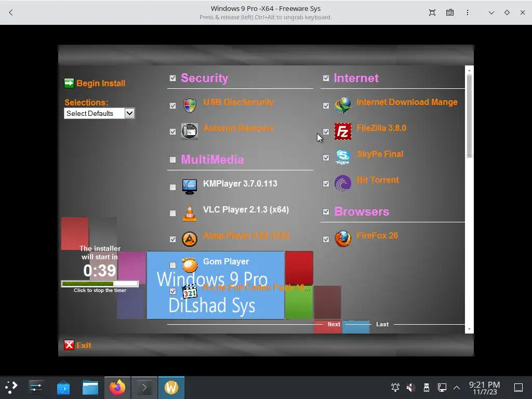
Task: Uncheck the Bit Torrent checkbox
Action: [x=326, y=183]
